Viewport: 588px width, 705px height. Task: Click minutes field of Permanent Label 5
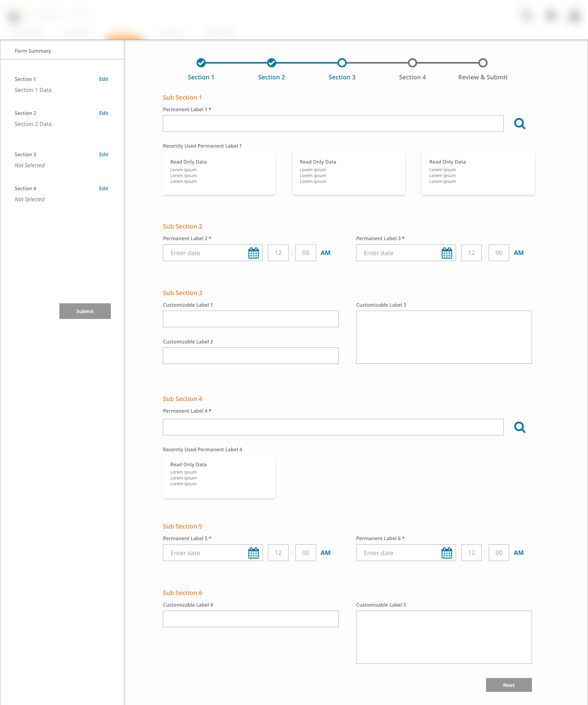tap(305, 553)
